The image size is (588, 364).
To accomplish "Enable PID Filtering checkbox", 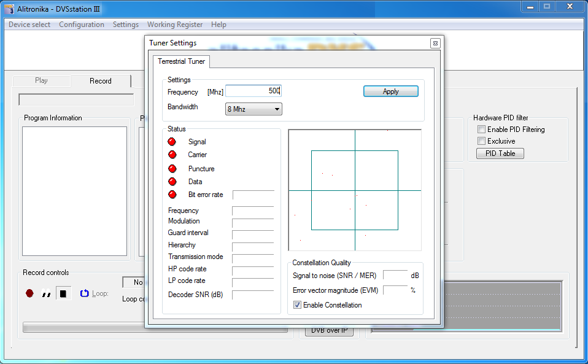I will click(x=481, y=130).
